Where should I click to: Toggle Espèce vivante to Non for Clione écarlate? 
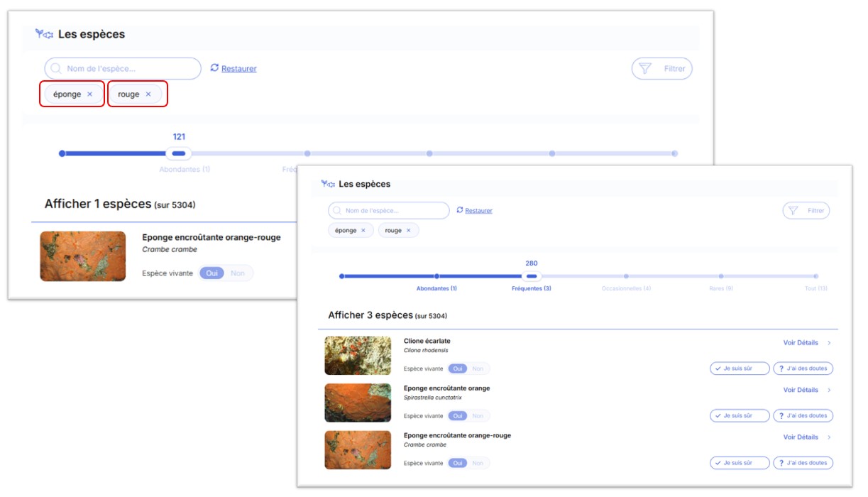[x=478, y=368]
